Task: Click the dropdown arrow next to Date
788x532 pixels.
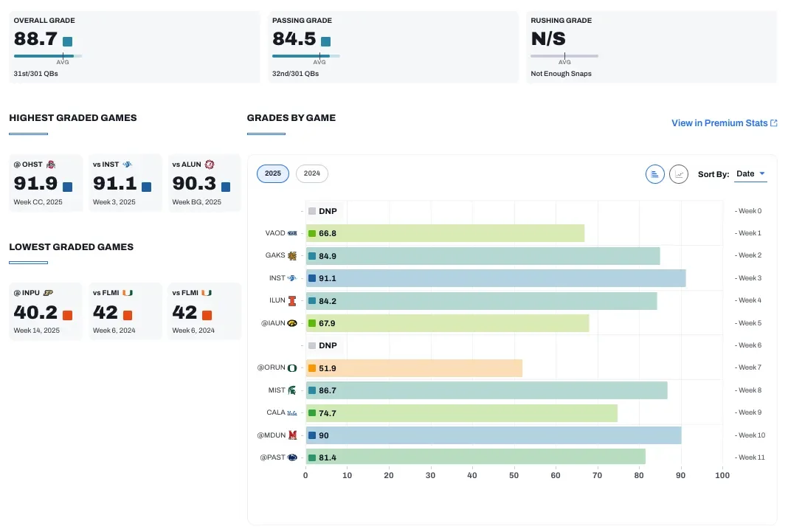Action: point(762,174)
